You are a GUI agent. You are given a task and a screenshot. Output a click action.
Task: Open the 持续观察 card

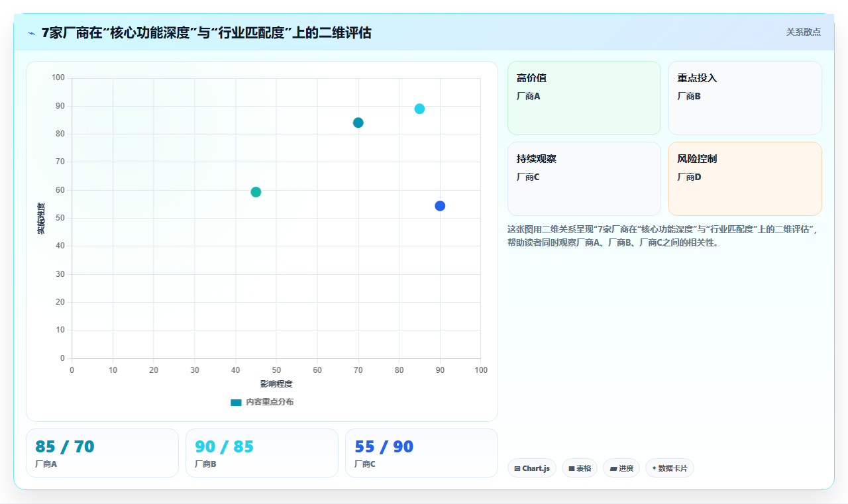pos(584,179)
